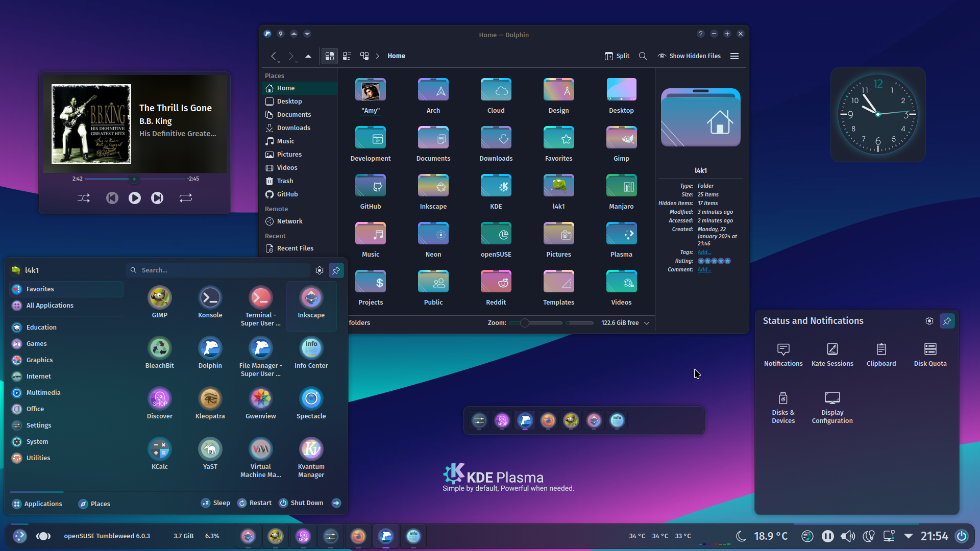Open Dolphin search
Image resolution: width=980 pixels, height=551 pixels.
(643, 56)
